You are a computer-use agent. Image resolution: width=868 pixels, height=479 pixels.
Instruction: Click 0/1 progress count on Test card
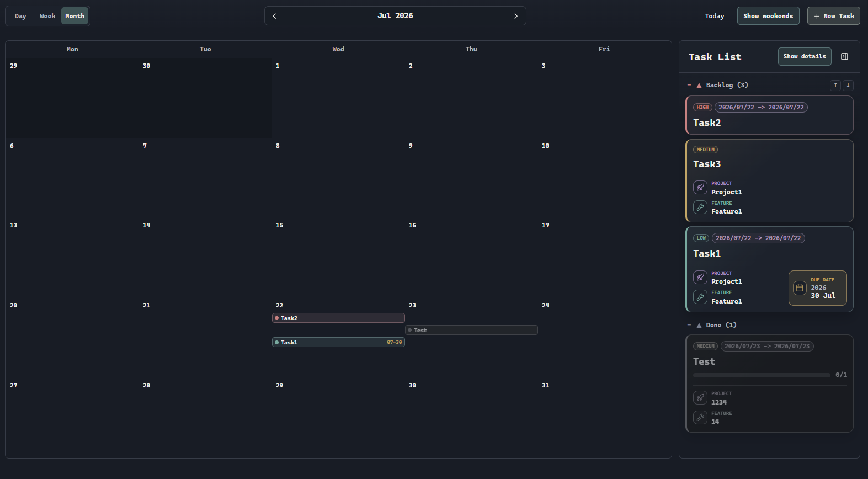(x=841, y=375)
